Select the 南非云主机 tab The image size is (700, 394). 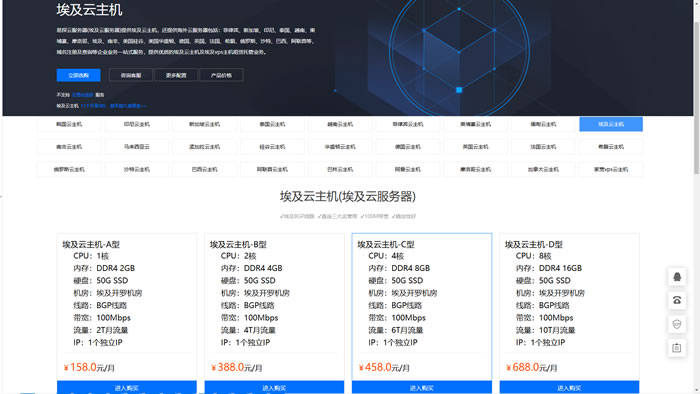point(69,147)
